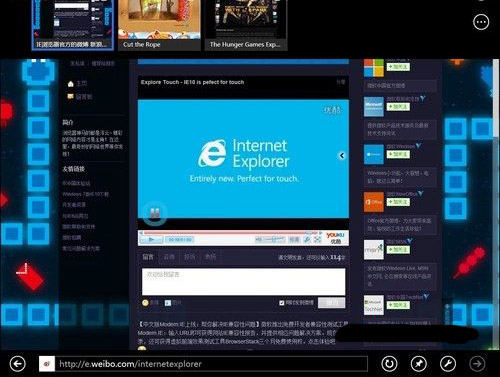The image size is (500, 377).
Task: Switch to the Weibo tab thumbnail
Action: pyautogui.click(x=73, y=25)
